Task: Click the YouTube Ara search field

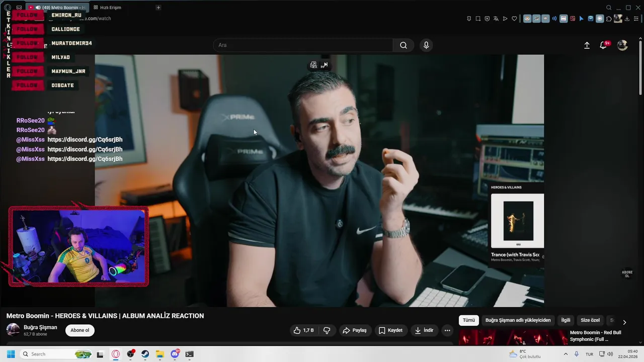Action: point(303,45)
